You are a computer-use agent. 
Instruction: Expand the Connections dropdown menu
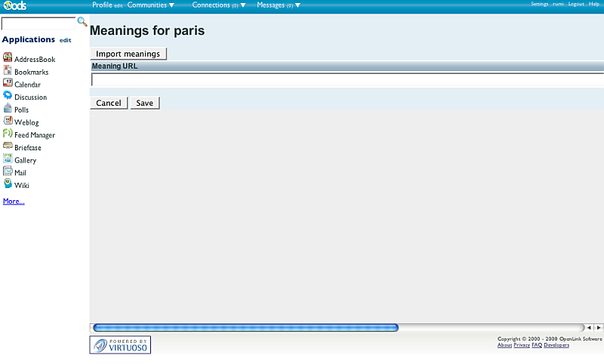(219, 5)
